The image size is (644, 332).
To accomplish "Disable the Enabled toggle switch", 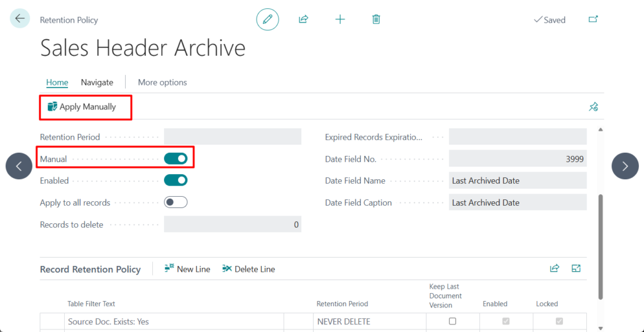I will 175,180.
